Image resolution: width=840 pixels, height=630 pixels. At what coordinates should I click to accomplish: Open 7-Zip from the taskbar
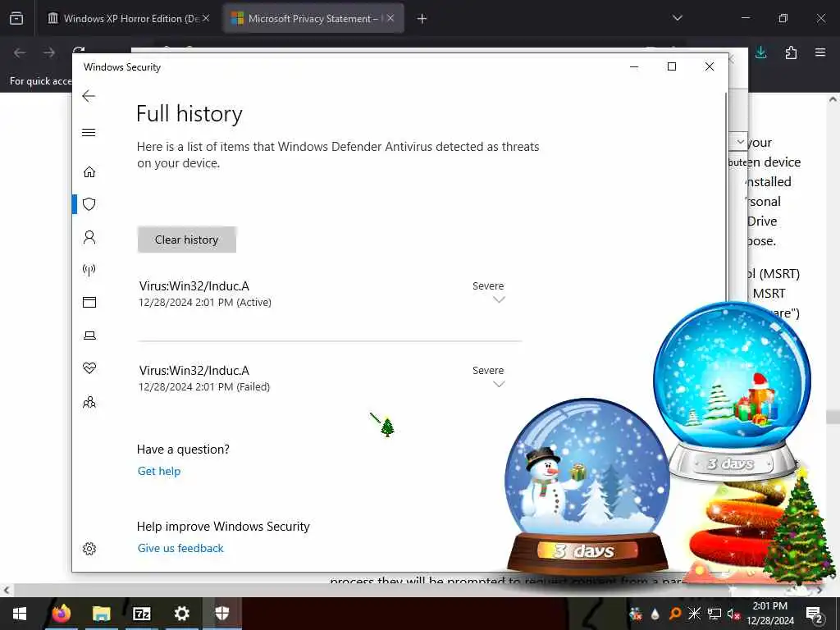(x=141, y=614)
